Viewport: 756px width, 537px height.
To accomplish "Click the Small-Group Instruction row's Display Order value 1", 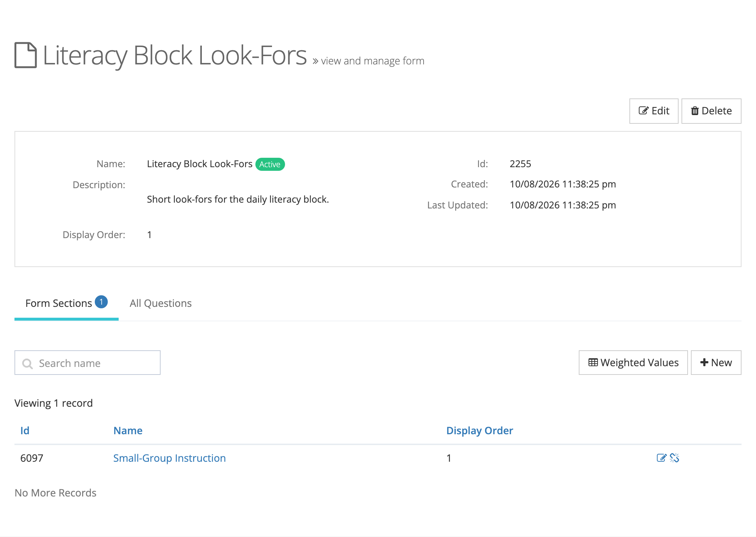I will click(x=449, y=458).
